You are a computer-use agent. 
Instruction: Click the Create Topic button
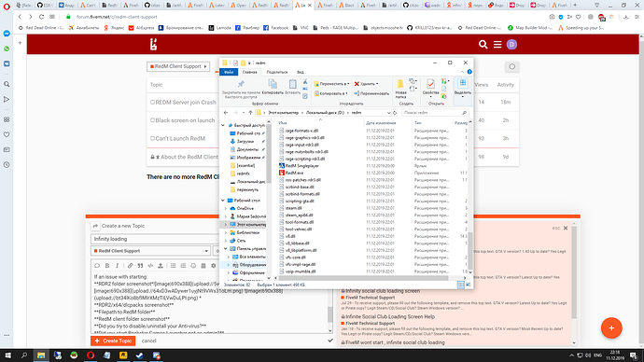click(x=113, y=341)
